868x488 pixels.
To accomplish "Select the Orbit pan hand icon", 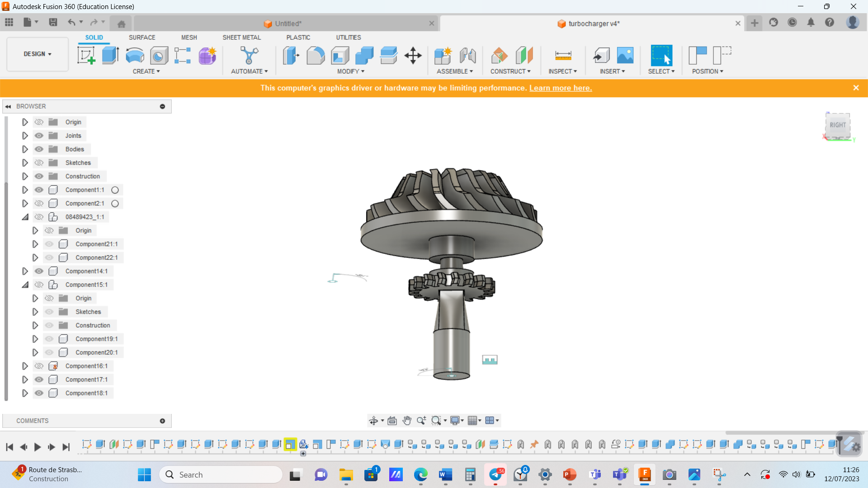I will click(407, 421).
